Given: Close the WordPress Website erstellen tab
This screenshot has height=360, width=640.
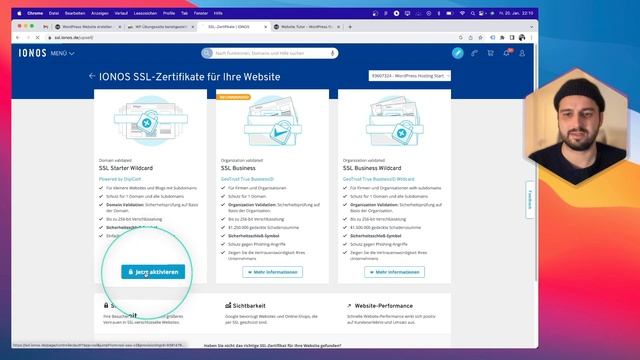Looking at the screenshot, I should [x=120, y=27].
